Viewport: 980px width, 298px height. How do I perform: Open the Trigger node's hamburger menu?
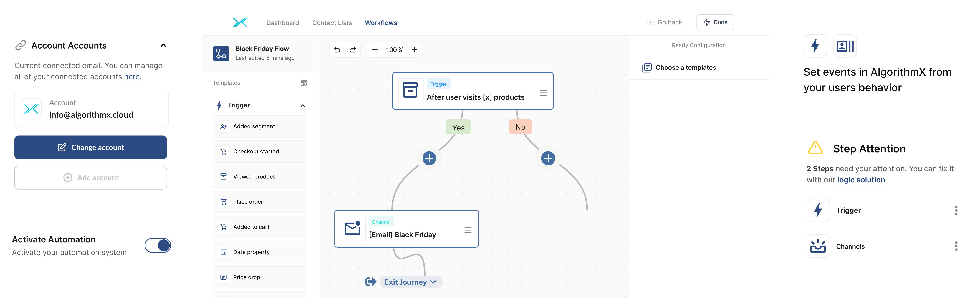pos(543,93)
